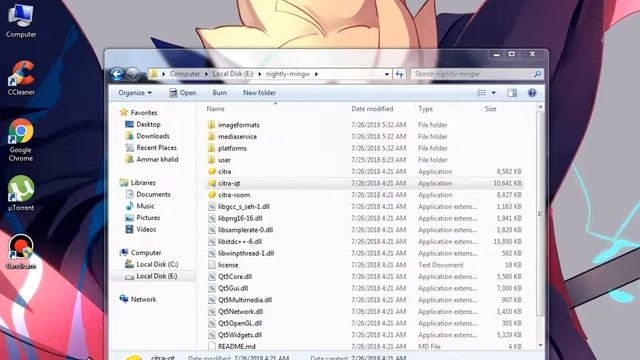Open the Music library
Screen dimensions: 640x360
[140, 206]
